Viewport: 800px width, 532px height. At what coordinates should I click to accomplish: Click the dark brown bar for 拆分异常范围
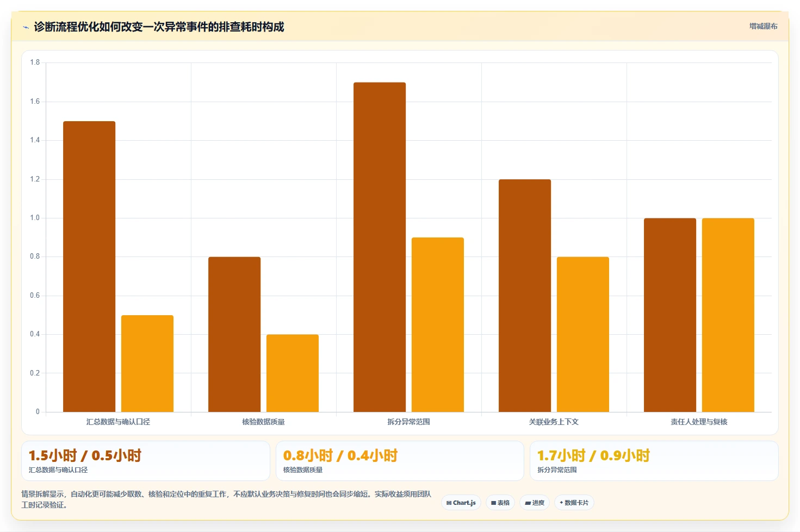tap(380, 247)
